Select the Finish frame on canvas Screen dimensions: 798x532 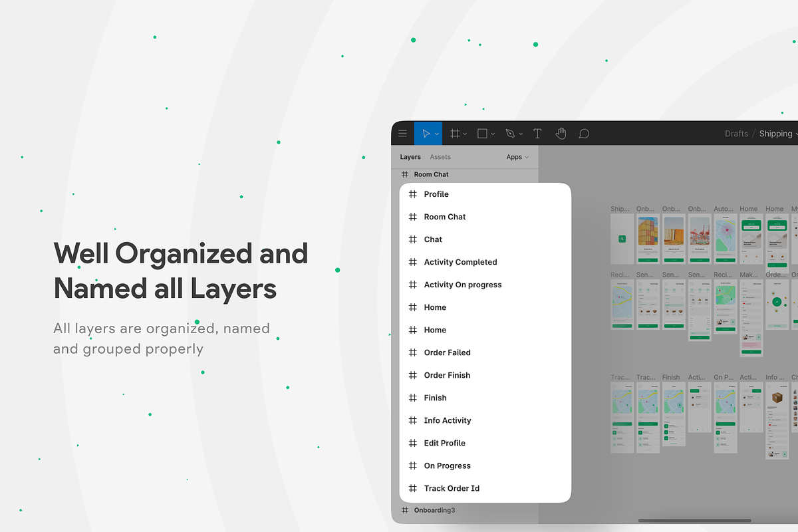674,414
